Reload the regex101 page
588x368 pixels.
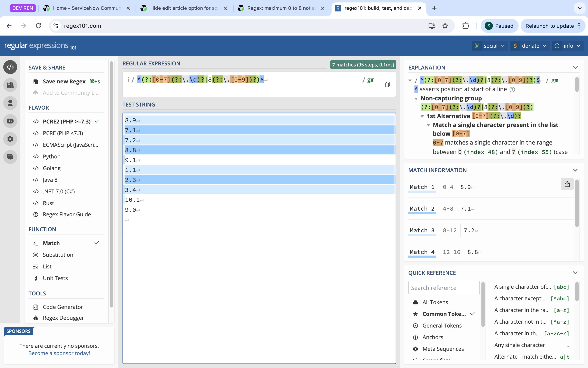pyautogui.click(x=38, y=26)
